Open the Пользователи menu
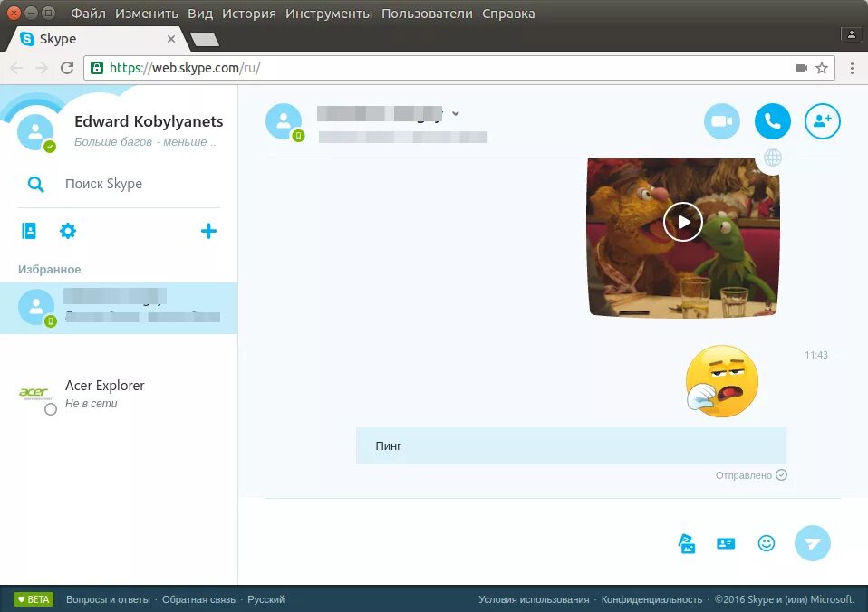Image resolution: width=868 pixels, height=612 pixels. (x=427, y=14)
